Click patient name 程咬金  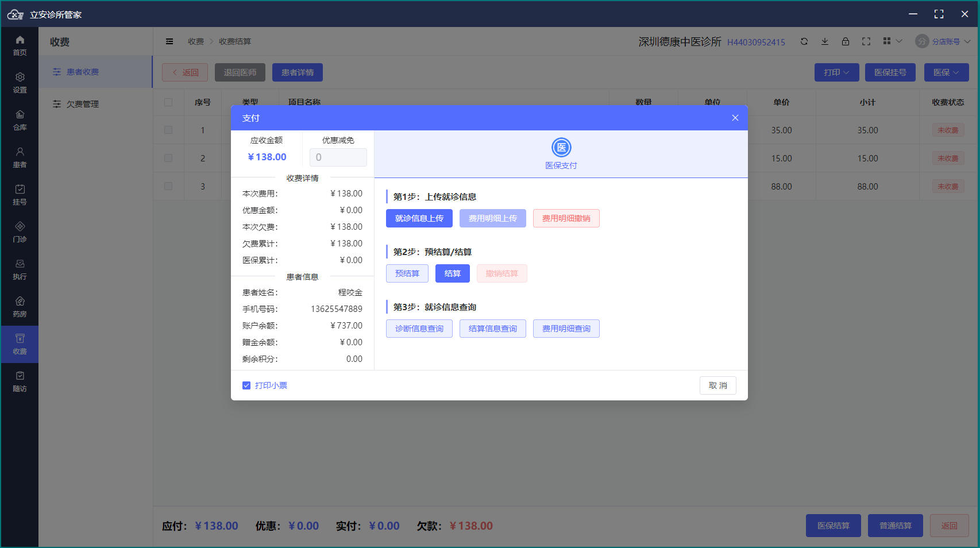tap(350, 292)
